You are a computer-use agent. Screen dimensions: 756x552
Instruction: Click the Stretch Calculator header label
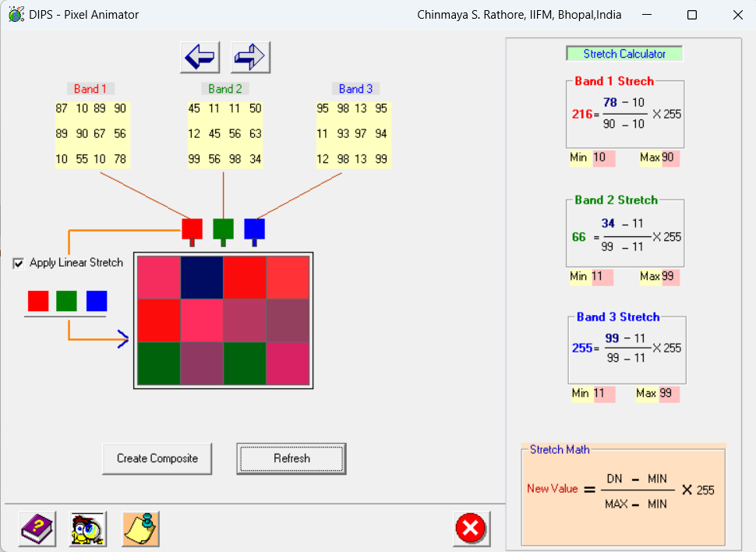coord(624,54)
